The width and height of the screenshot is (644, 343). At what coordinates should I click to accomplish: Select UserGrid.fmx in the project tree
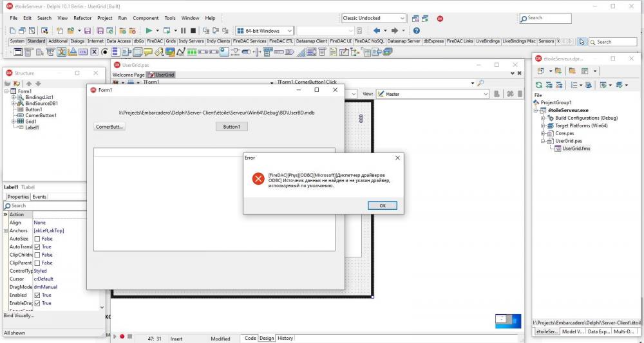pos(576,149)
